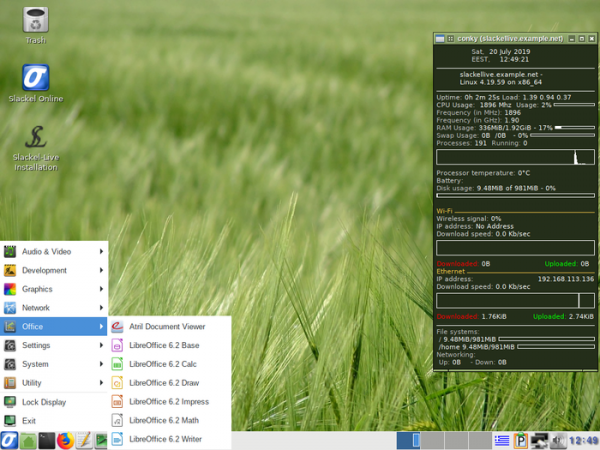Click the Firefox launcher in taskbar
Image resolution: width=600 pixels, height=450 pixels.
[65, 440]
